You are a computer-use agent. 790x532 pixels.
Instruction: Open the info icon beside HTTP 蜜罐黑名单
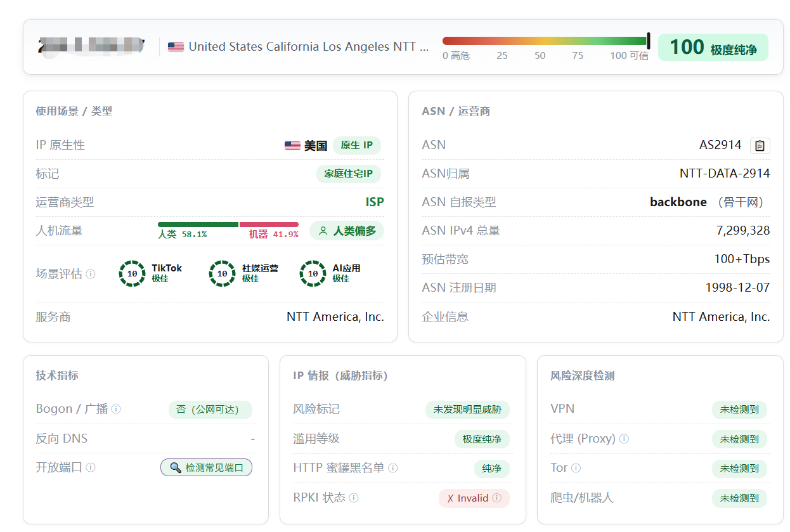[393, 469]
